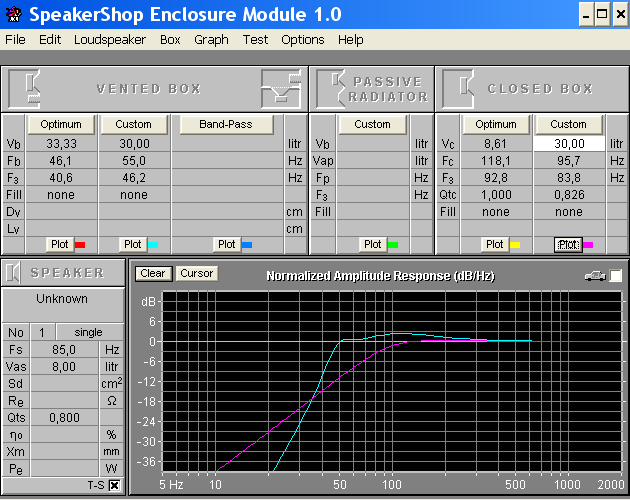The image size is (630, 500).
Task: Click the closed box enclosure icon
Action: pos(458,89)
